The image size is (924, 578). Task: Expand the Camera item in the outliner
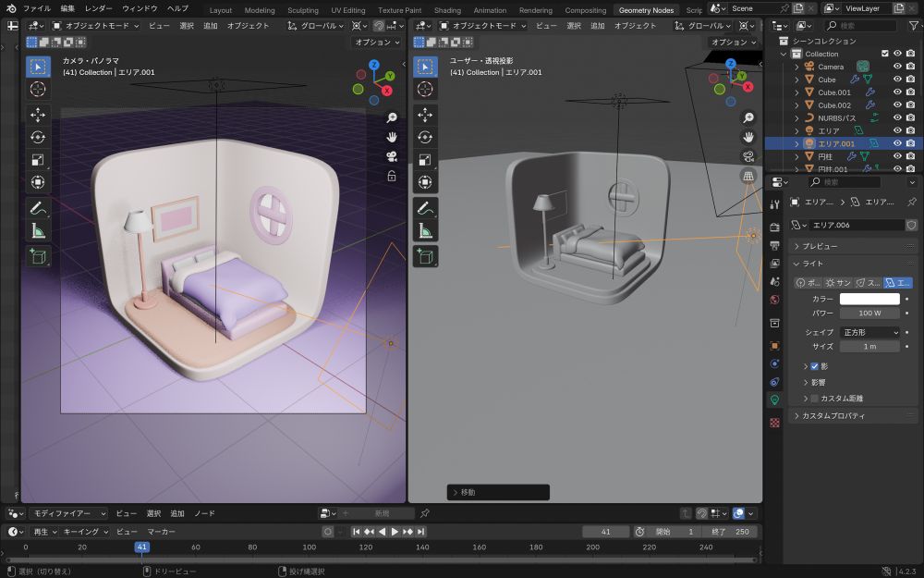[796, 67]
